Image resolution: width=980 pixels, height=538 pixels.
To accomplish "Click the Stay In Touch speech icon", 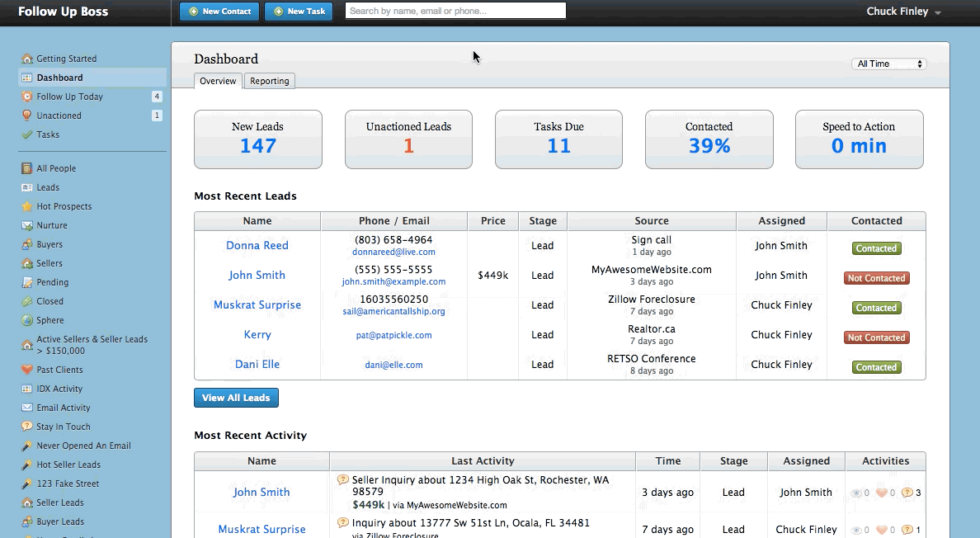I will pyautogui.click(x=27, y=426).
